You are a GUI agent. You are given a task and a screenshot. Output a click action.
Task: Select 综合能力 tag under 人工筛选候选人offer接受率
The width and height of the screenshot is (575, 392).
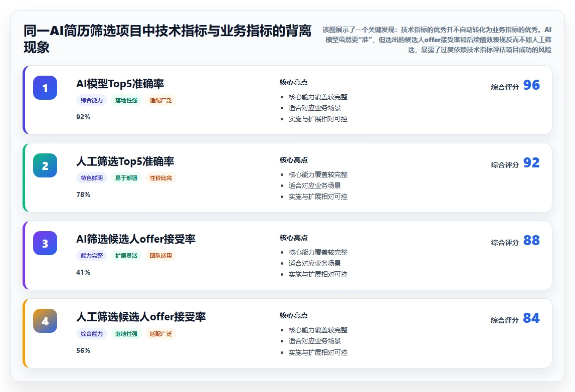pos(92,334)
